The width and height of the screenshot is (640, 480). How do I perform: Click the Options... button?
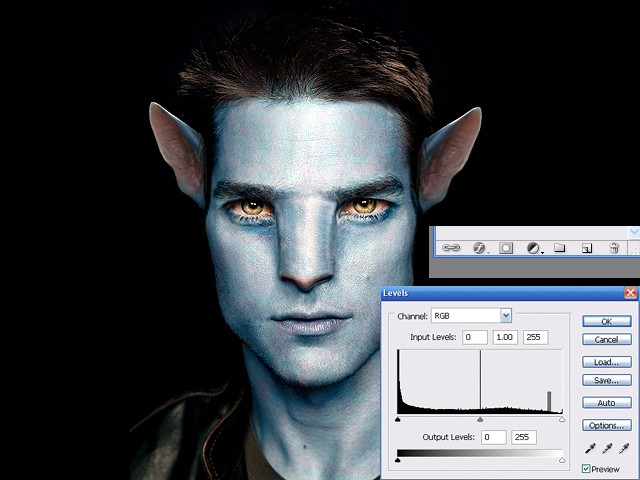click(607, 425)
